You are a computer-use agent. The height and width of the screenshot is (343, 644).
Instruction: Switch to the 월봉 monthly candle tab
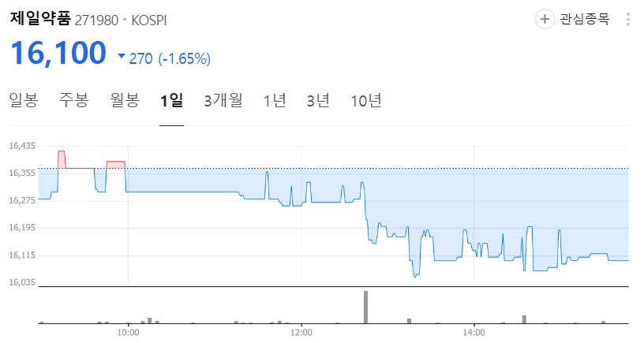pos(125,100)
